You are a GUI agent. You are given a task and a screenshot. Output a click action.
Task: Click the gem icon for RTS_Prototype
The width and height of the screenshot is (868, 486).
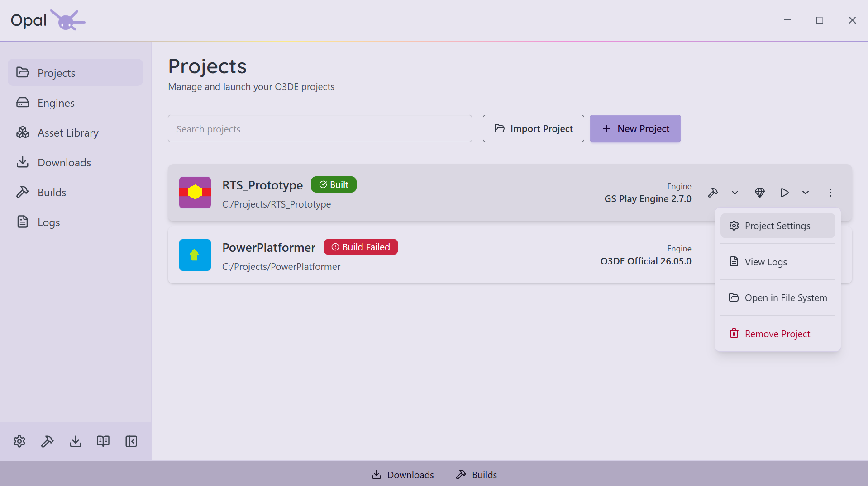pos(760,193)
